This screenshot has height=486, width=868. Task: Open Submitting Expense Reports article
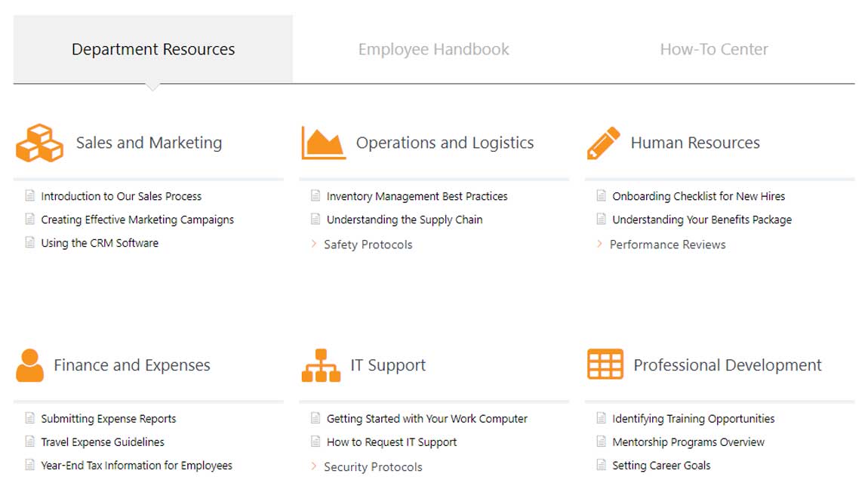108,419
